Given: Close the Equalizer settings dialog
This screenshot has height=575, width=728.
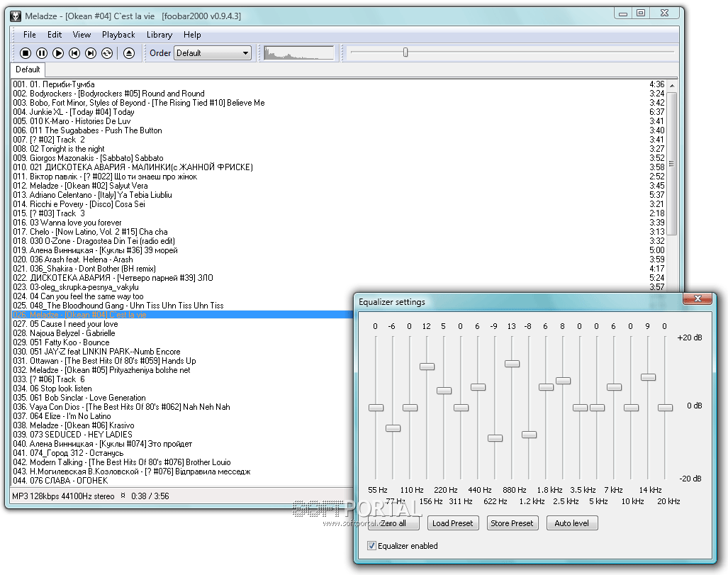Looking at the screenshot, I should [x=697, y=298].
